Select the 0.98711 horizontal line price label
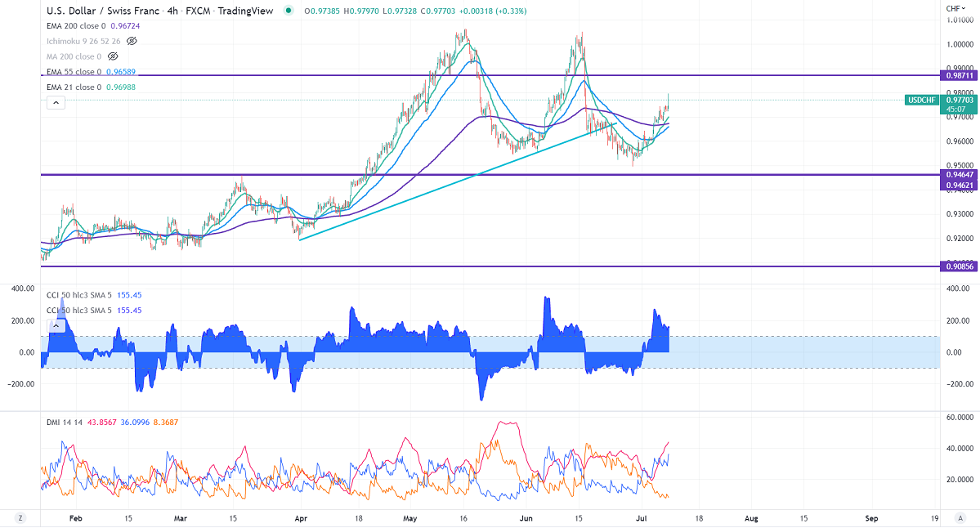 click(x=960, y=76)
